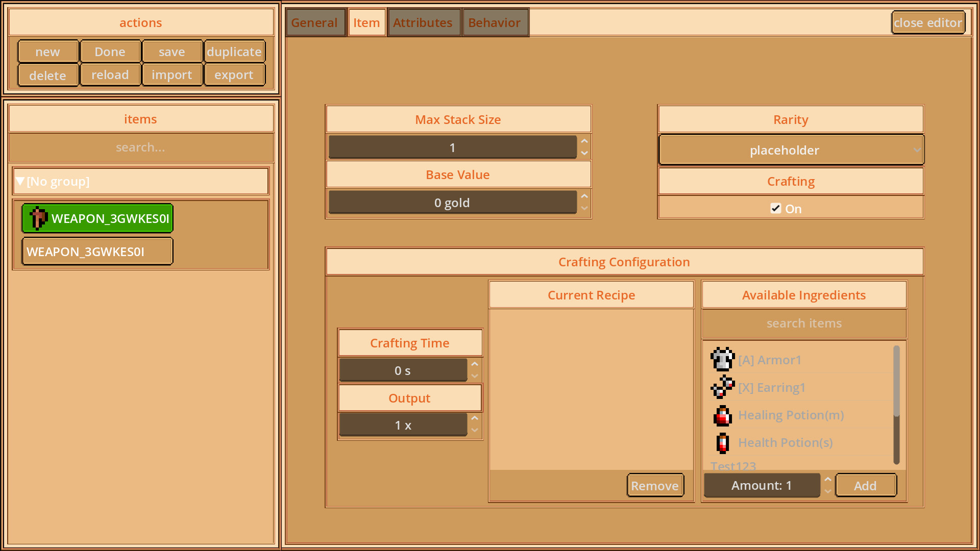Duplicate the current item

(x=234, y=51)
